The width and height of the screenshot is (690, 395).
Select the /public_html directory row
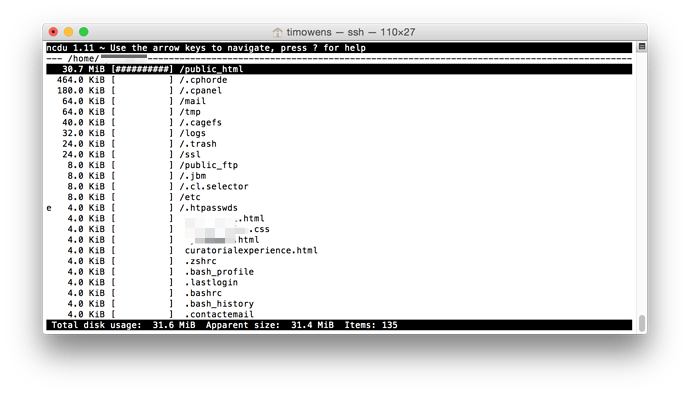[339, 69]
